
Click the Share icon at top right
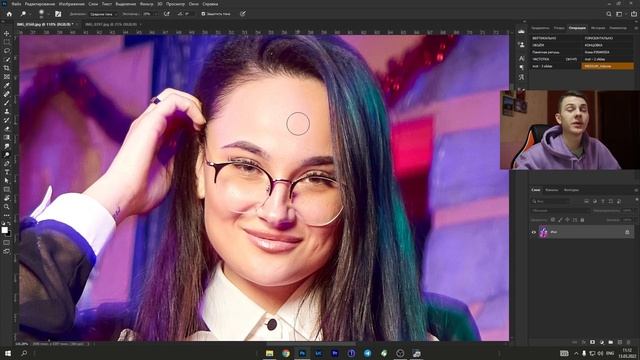tap(634, 14)
